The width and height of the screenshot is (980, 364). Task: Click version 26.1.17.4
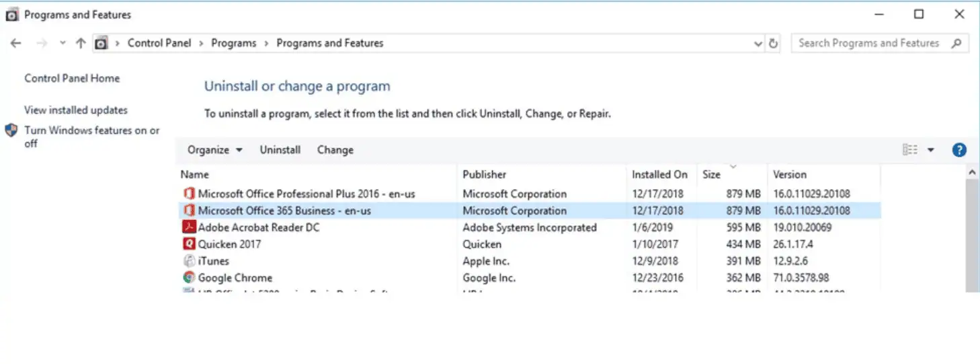coord(792,244)
